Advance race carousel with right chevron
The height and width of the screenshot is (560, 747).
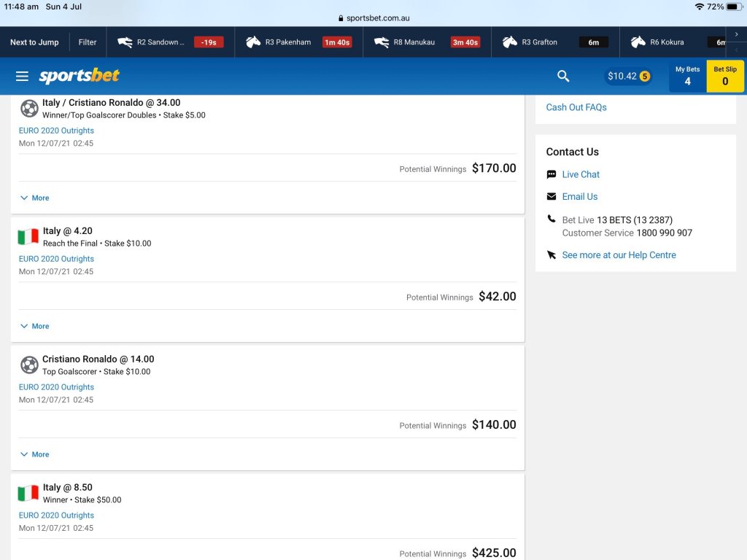[x=737, y=34]
